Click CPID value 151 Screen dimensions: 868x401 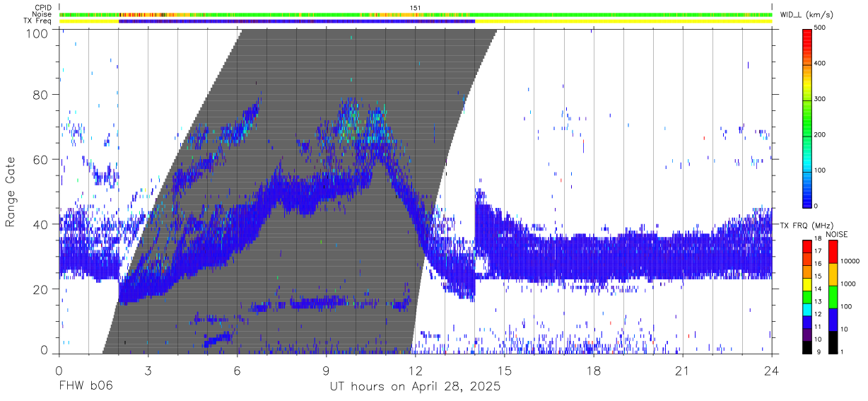(416, 8)
